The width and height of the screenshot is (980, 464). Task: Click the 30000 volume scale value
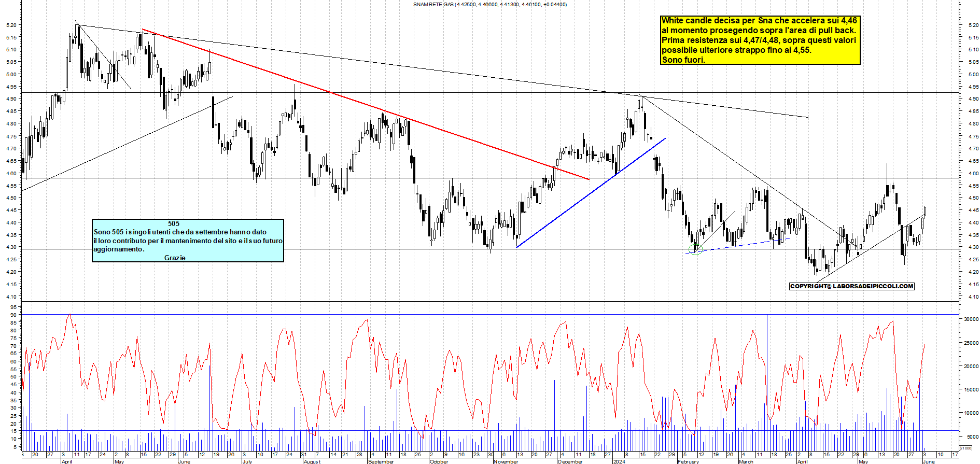[x=971, y=319]
